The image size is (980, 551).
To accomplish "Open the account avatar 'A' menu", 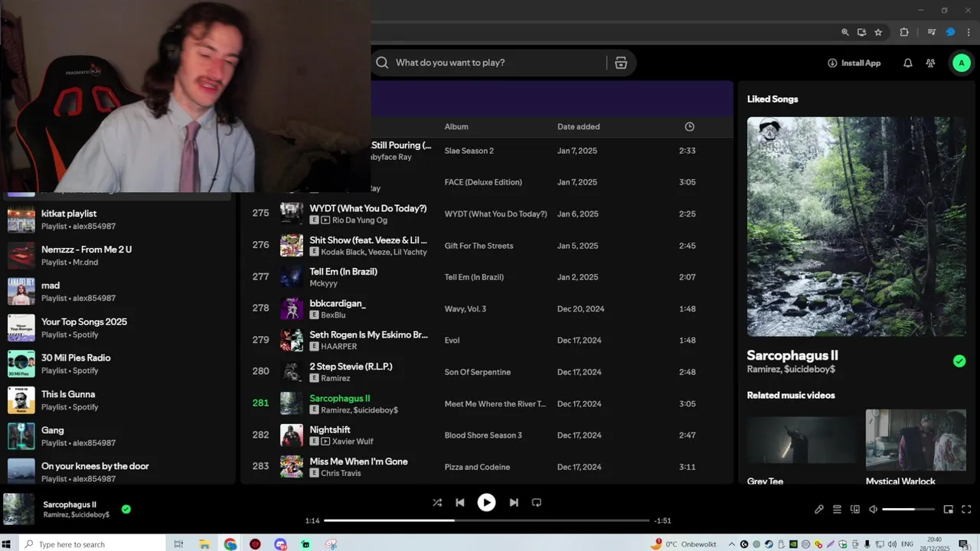I will [x=961, y=63].
